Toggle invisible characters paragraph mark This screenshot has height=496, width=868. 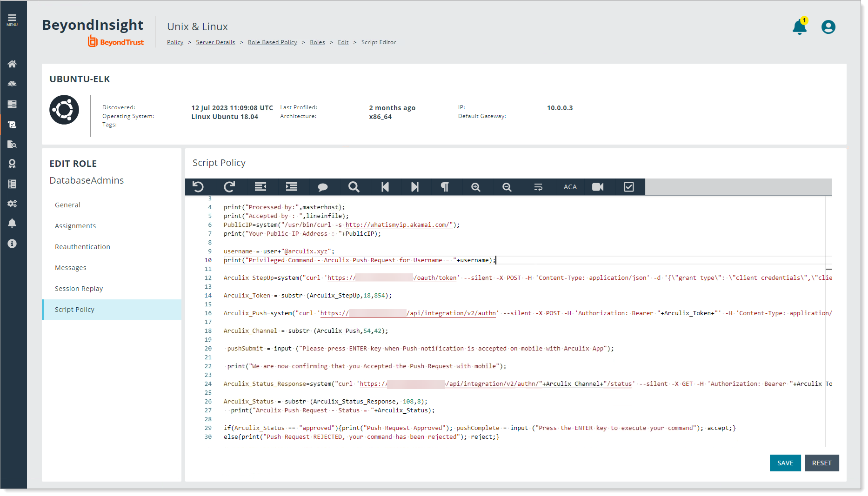pyautogui.click(x=445, y=187)
